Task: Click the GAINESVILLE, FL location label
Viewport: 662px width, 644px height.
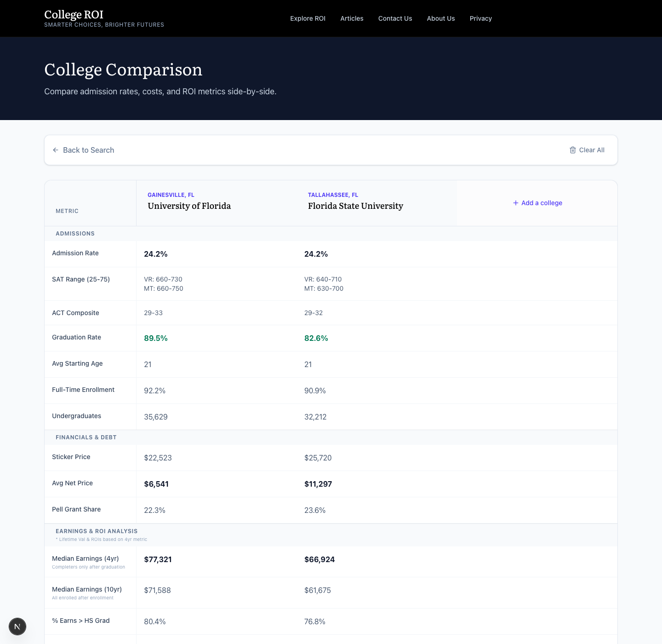Action: click(171, 195)
